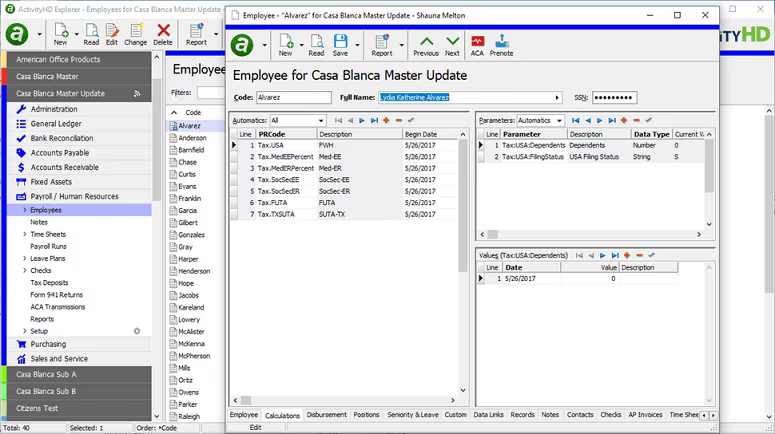Expand Full Name field arrow
This screenshot has width=775, height=434.
point(557,98)
